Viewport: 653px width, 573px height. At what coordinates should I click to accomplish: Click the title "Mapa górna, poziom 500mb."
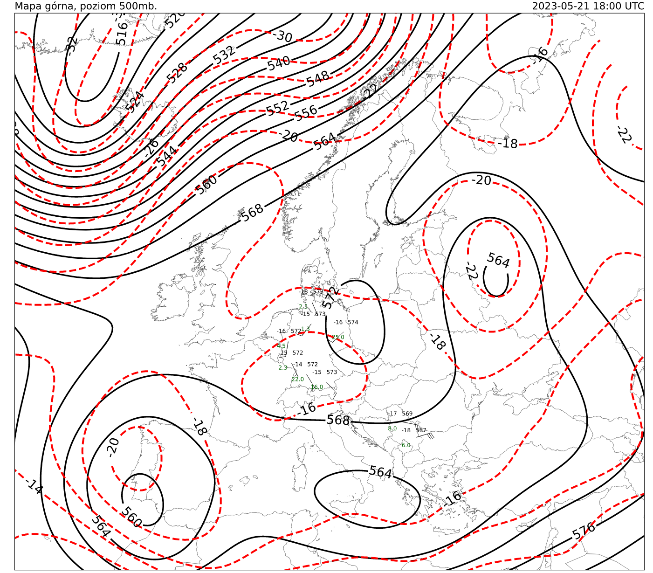(86, 6)
